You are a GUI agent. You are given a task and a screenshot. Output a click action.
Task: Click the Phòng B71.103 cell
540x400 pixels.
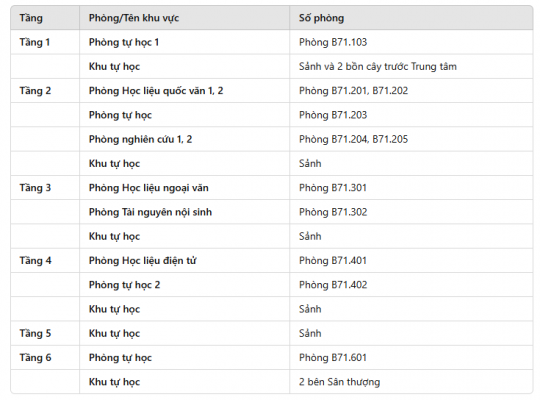pyautogui.click(x=333, y=42)
